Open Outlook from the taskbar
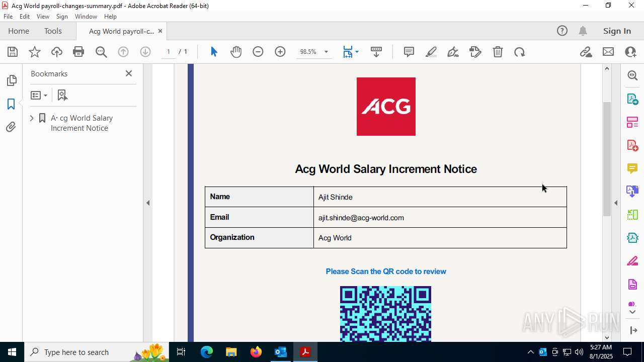Image resolution: width=644 pixels, height=362 pixels. tap(280, 352)
